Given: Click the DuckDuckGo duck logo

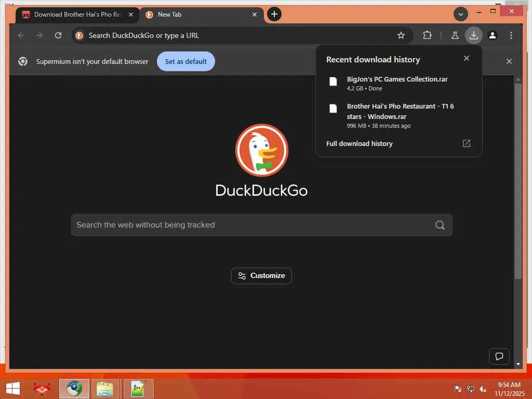Looking at the screenshot, I should point(262,150).
